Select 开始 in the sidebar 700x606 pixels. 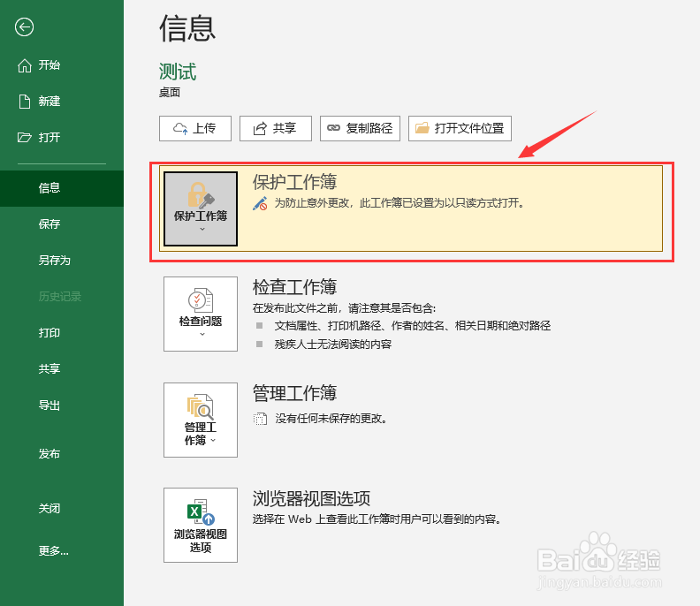tap(62, 65)
